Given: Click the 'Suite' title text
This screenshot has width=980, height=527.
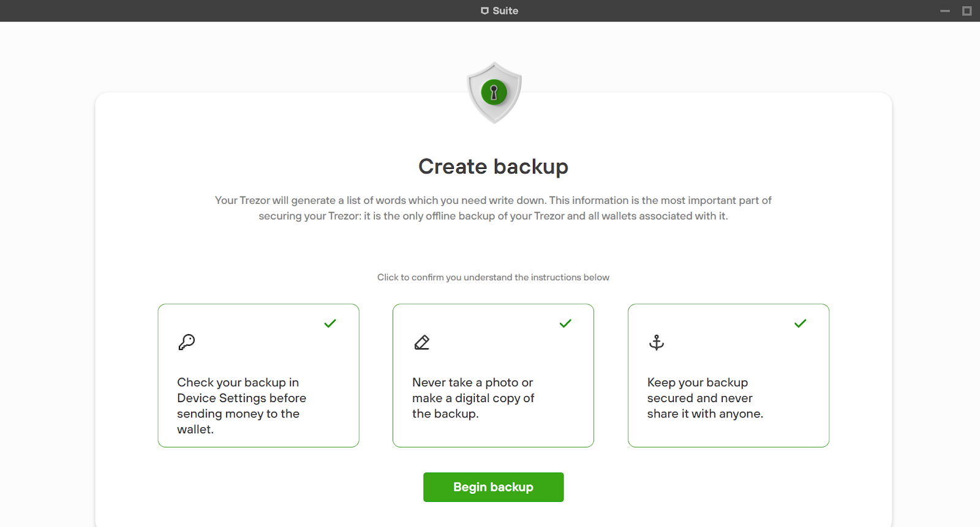Looking at the screenshot, I should pyautogui.click(x=505, y=11).
